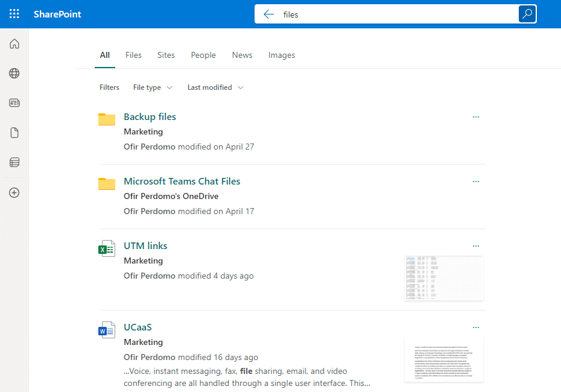
Task: Click the UTM links spreadsheet preview thumbnail
Action: pos(444,278)
